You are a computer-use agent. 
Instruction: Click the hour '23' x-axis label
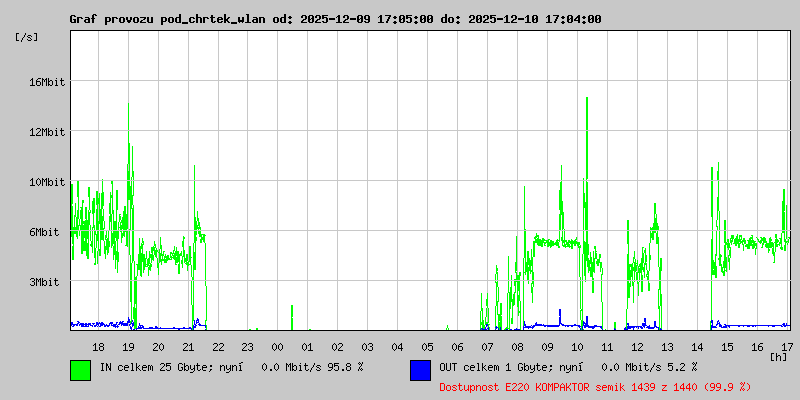(247, 347)
